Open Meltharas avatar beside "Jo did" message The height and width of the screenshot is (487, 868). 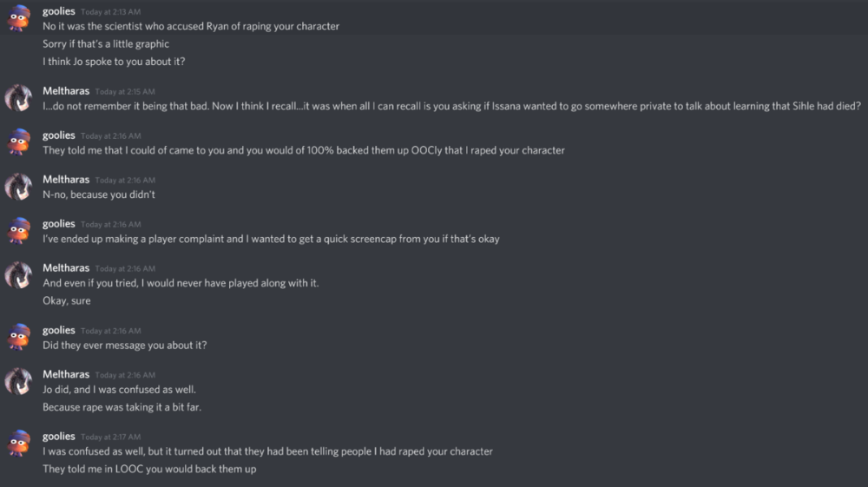coord(19,382)
